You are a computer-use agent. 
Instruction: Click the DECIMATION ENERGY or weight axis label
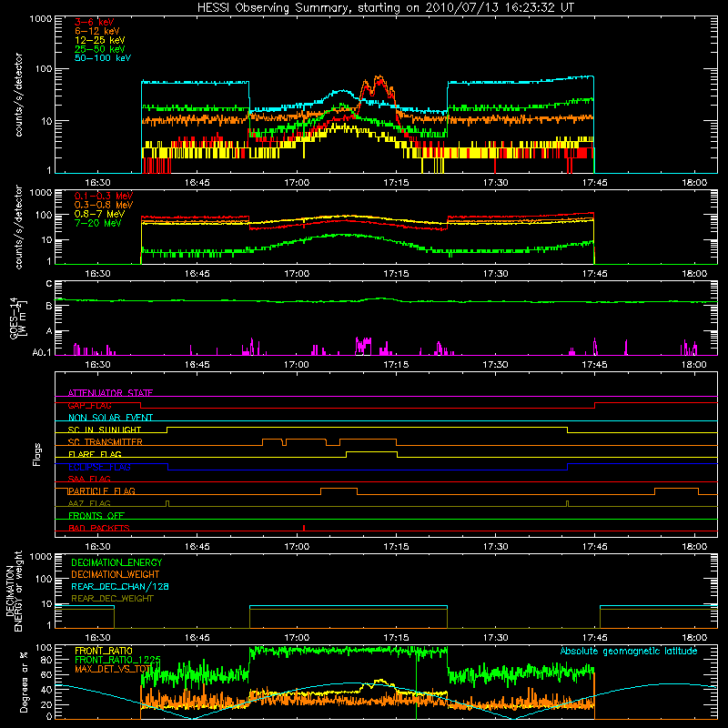(14, 591)
